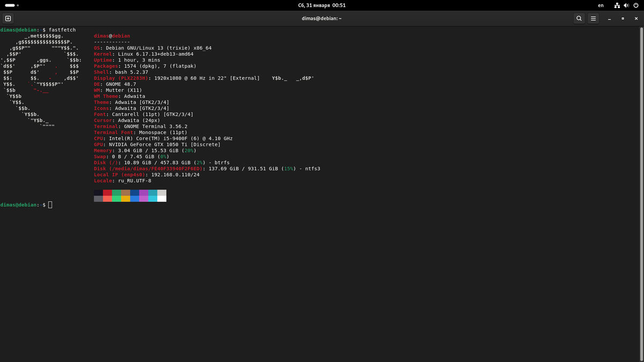Click the yellow-orange color block

pos(126,198)
